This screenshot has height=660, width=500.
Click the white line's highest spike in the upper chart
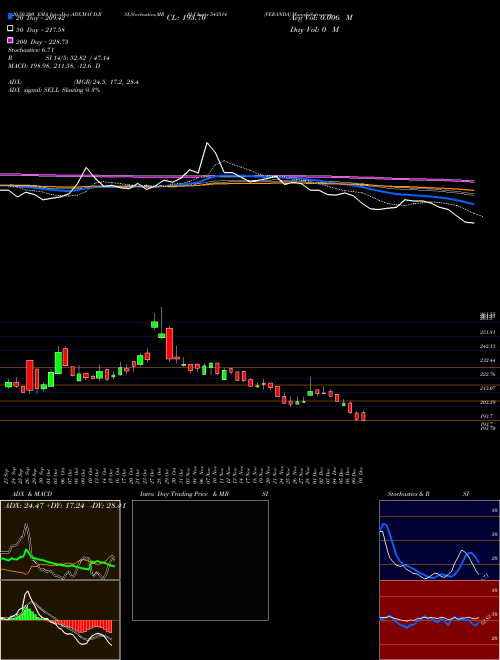207,144
